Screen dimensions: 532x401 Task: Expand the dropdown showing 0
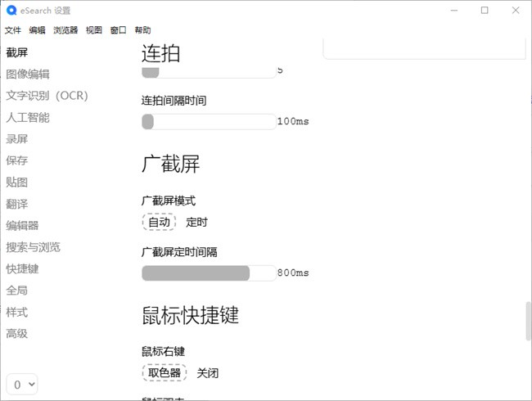coord(22,383)
